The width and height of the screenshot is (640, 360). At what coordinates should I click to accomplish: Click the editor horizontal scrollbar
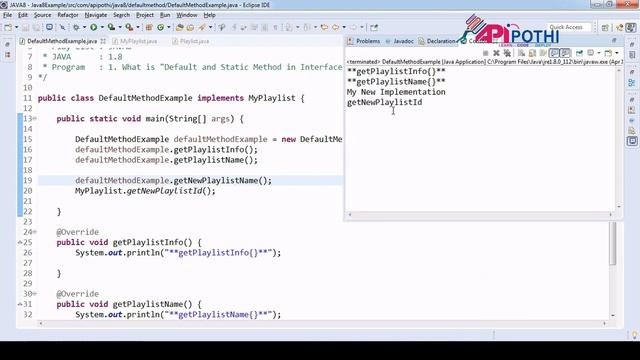pos(322,323)
